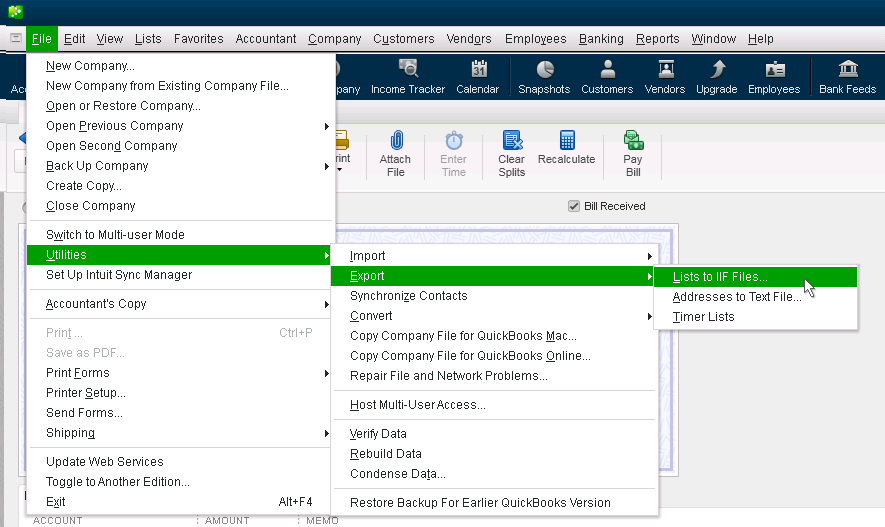The image size is (885, 527).
Task: Open the Lists menu
Action: coord(148,39)
